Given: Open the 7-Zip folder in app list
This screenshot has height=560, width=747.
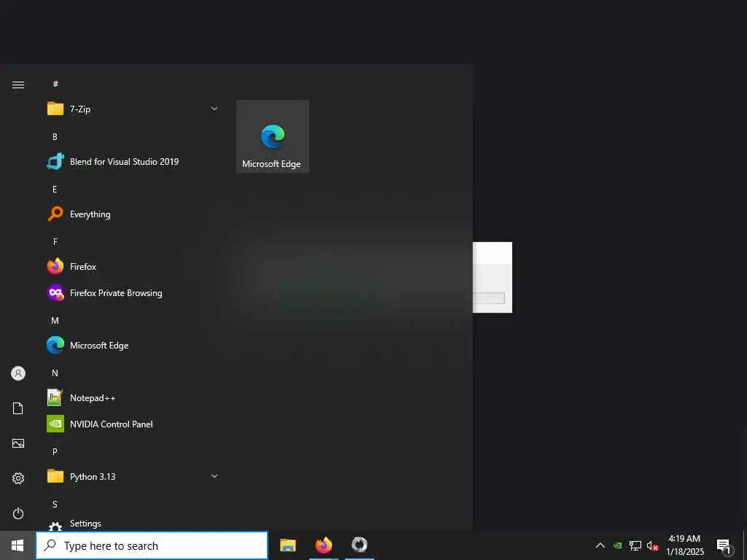Looking at the screenshot, I should point(133,109).
